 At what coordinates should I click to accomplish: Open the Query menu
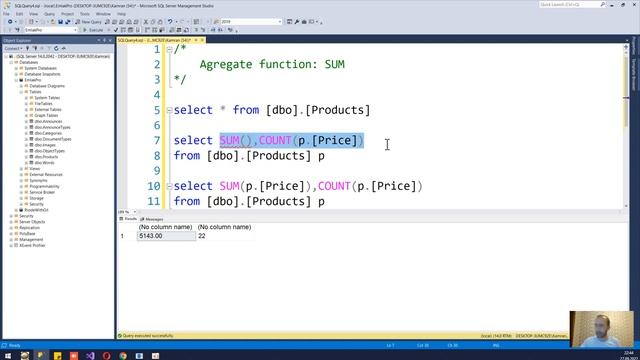[x=49, y=14]
